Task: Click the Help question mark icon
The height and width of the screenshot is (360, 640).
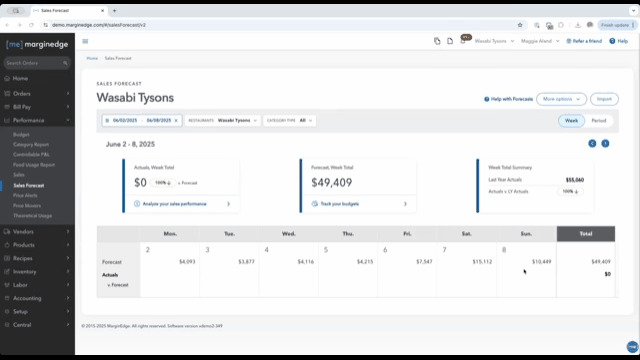Action: (x=612, y=41)
